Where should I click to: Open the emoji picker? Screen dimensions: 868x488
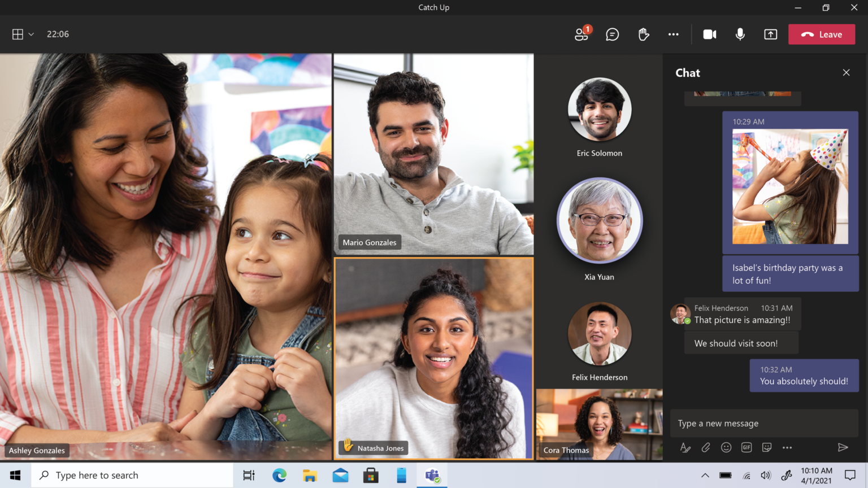click(726, 447)
